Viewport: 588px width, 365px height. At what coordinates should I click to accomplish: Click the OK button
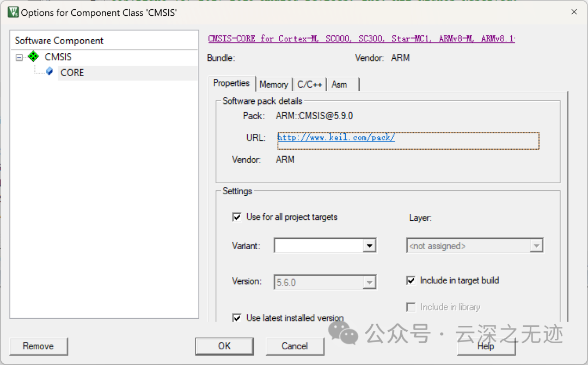pos(224,347)
